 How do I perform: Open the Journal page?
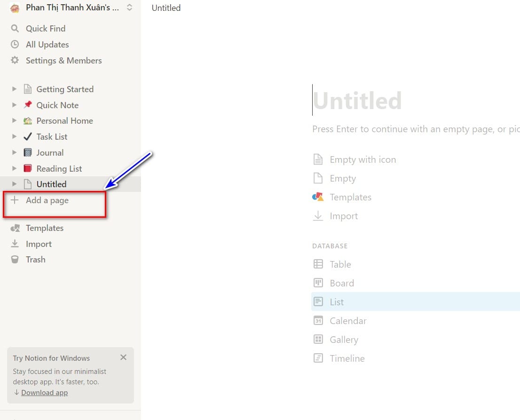[x=50, y=152]
